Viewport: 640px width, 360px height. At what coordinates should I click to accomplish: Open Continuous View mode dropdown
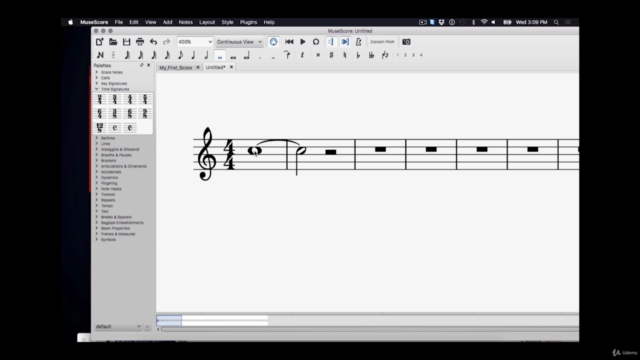pos(239,42)
